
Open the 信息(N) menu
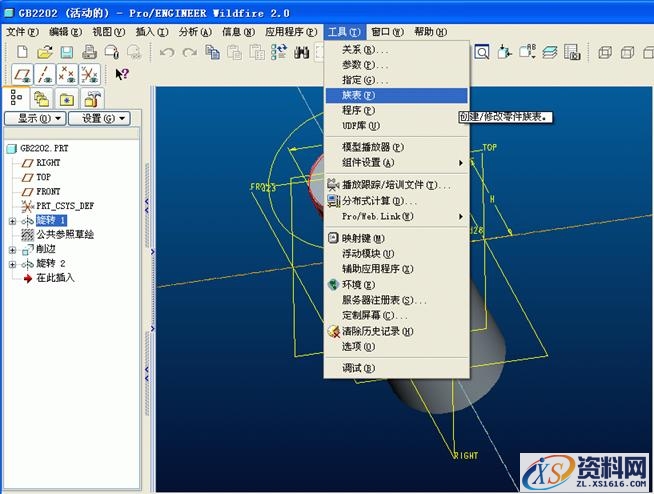(x=238, y=32)
